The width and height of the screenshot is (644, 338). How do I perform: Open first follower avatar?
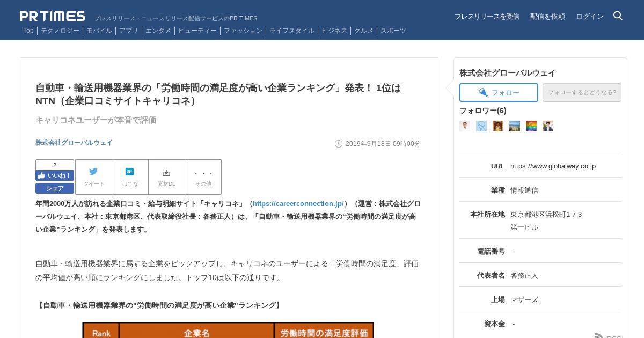click(465, 126)
